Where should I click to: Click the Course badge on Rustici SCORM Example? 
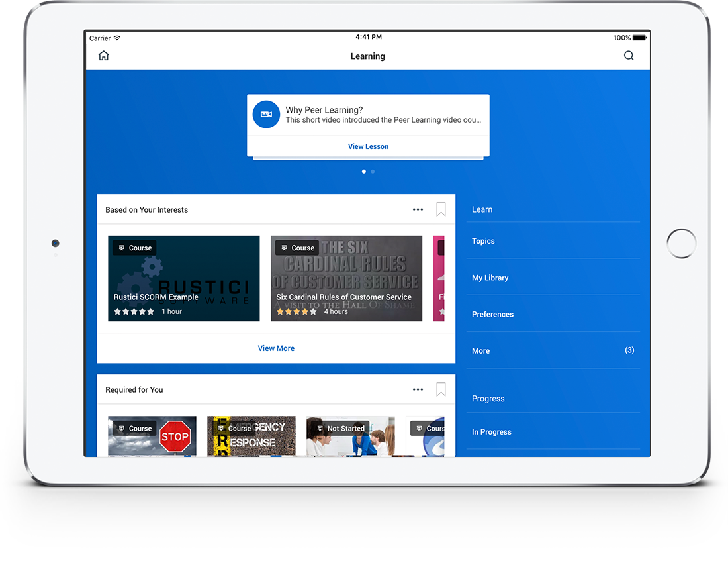[x=134, y=248]
